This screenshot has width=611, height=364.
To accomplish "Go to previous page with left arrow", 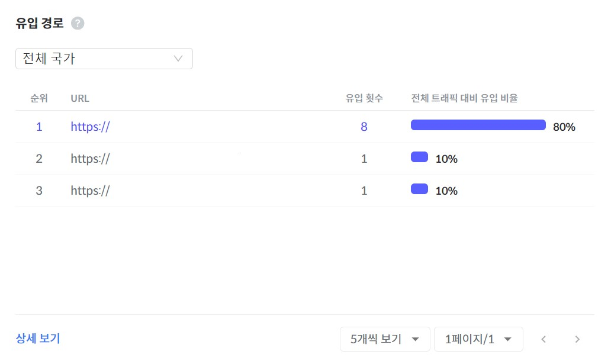I will click(544, 339).
